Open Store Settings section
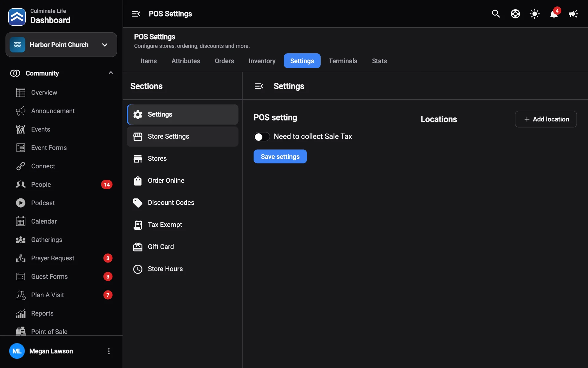Screen dimensions: 588x368 point(183,136)
